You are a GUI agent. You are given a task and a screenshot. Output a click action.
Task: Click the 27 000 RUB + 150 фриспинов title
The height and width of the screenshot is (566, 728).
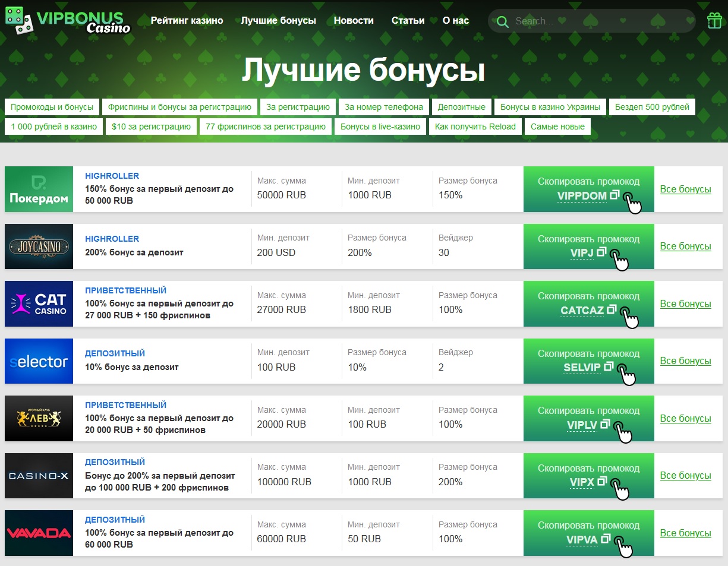point(159,309)
